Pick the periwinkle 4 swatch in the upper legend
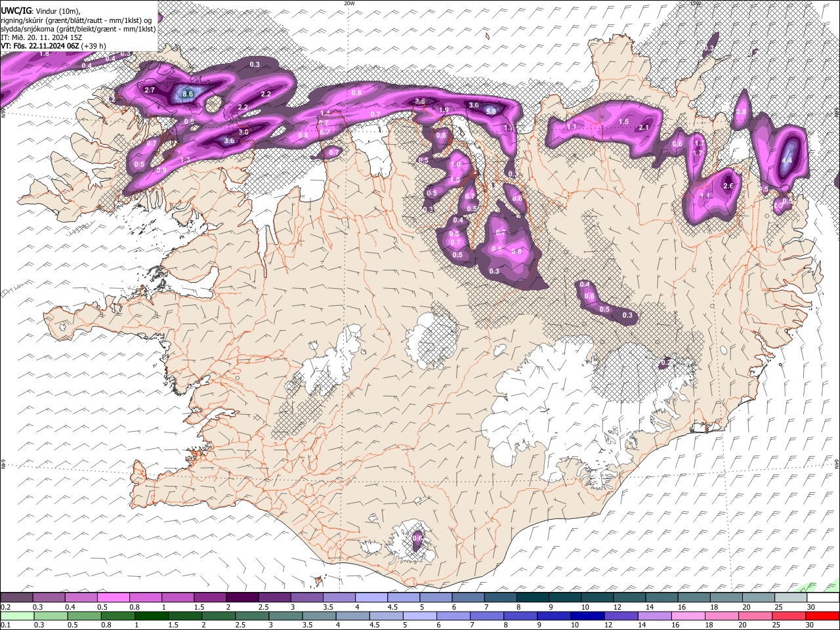 point(371,598)
